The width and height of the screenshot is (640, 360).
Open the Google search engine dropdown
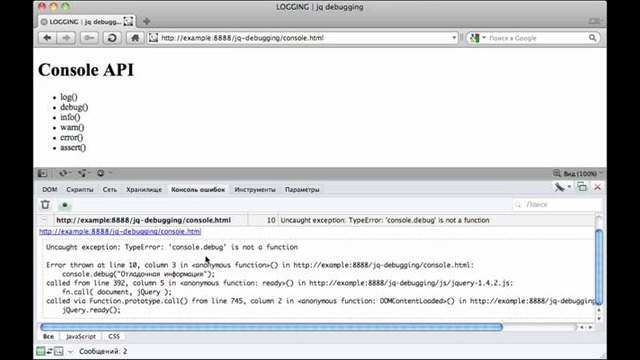coord(484,38)
